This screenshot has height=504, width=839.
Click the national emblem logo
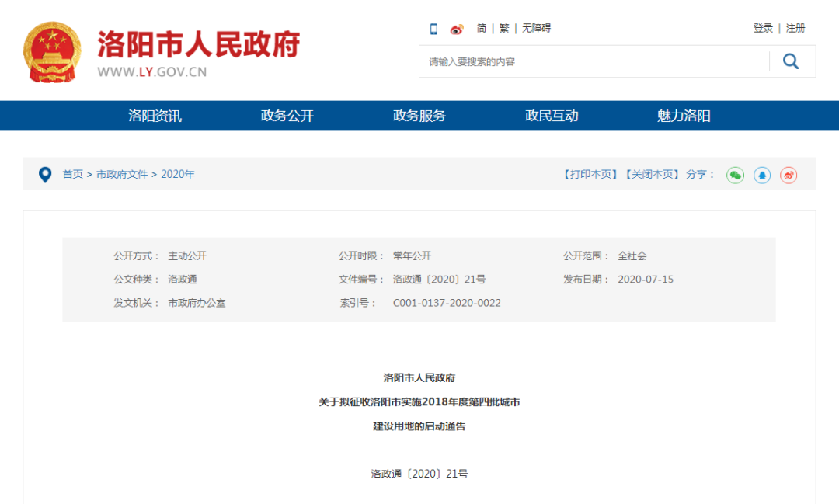[x=51, y=48]
